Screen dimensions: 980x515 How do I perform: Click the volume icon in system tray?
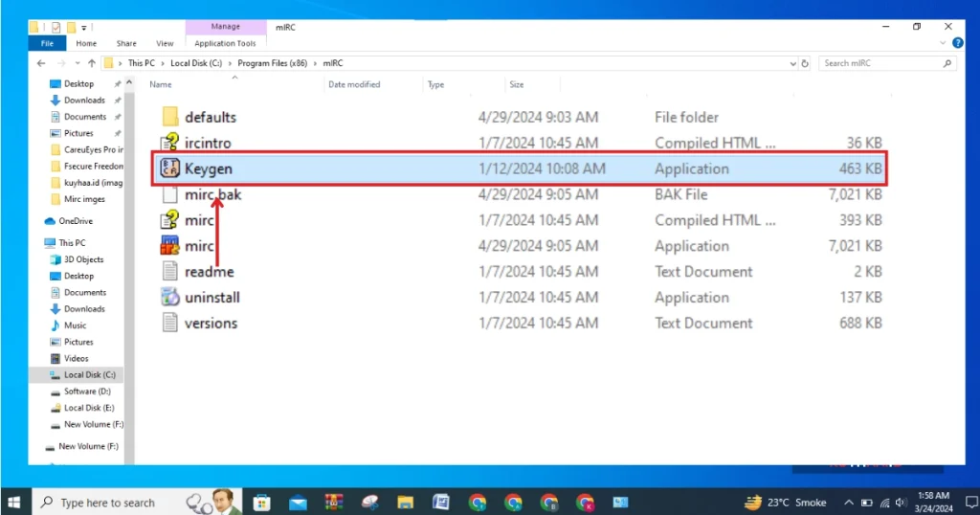(901, 503)
